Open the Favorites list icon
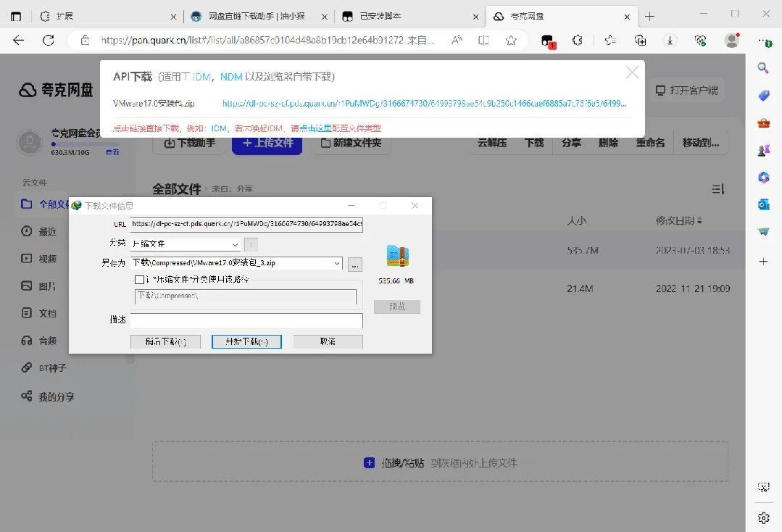This screenshot has width=782, height=532. 610,41
